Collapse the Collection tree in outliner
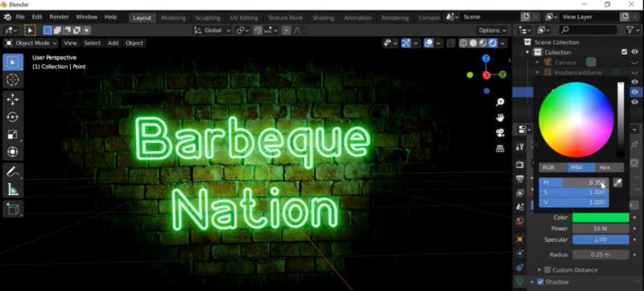The image size is (644, 291). [527, 52]
